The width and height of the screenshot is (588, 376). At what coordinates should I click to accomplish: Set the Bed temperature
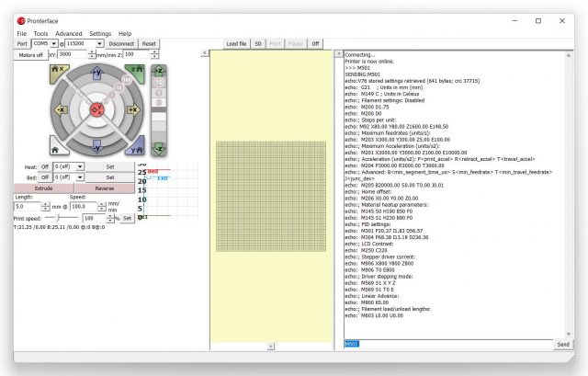click(x=110, y=177)
